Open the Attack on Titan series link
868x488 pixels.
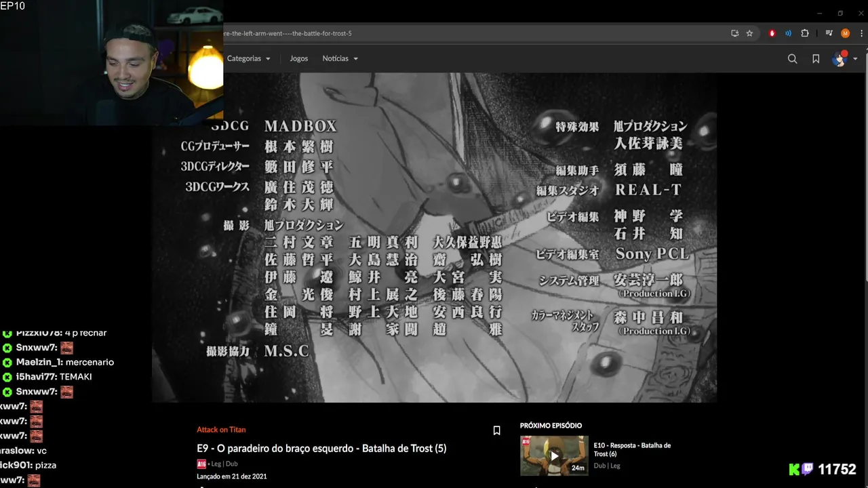tap(221, 430)
